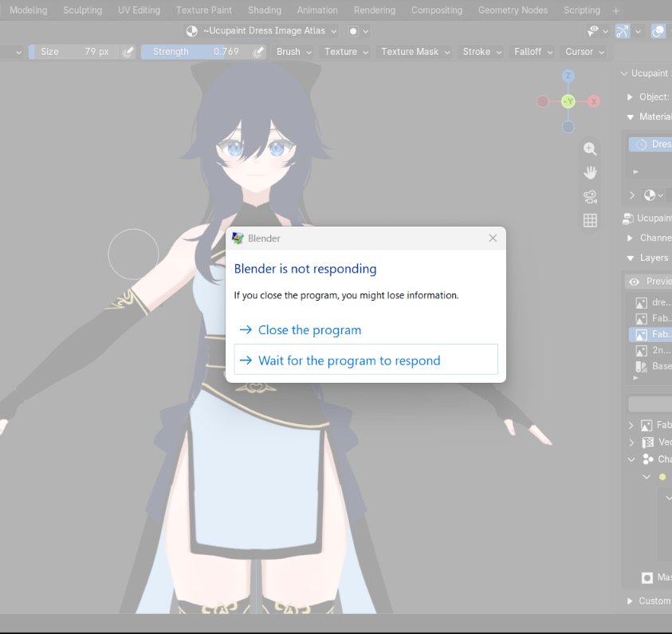Adjust the brush Strength slider
Viewport: 672px width, 634px height.
coord(195,52)
